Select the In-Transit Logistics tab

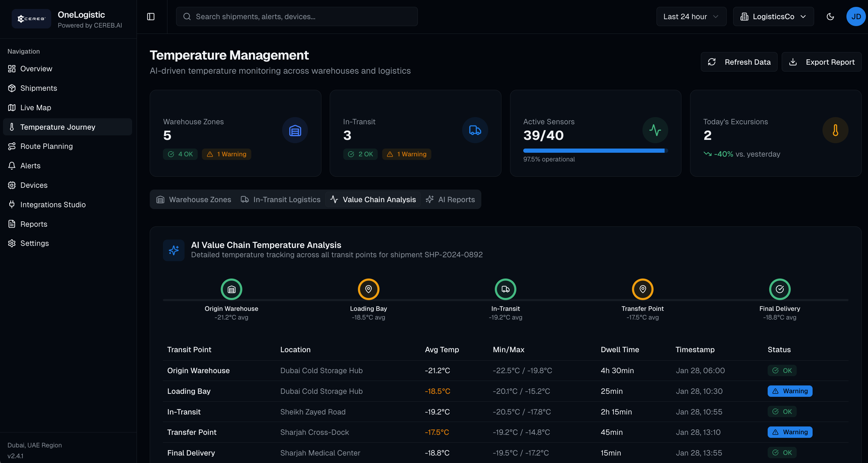(281, 199)
